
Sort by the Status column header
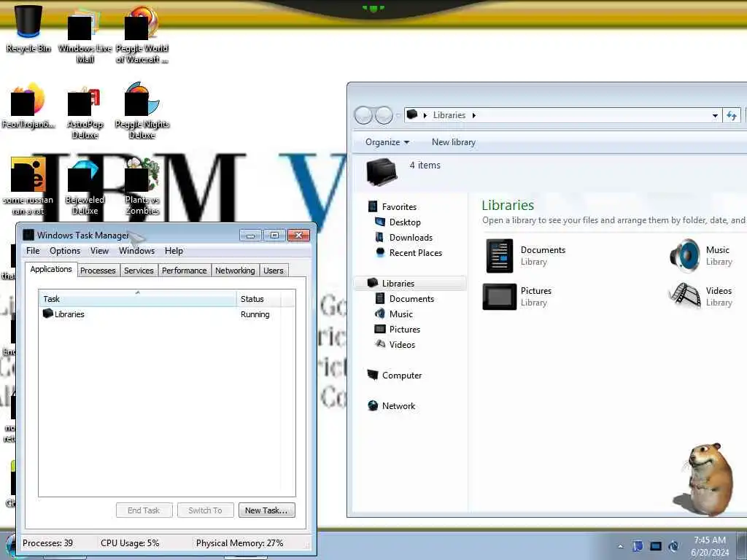(259, 298)
